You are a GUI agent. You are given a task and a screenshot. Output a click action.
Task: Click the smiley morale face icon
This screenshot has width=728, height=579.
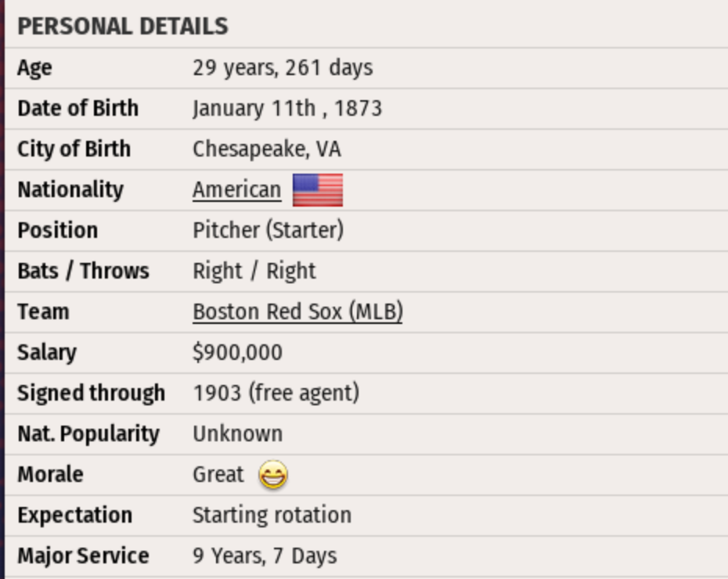pyautogui.click(x=272, y=475)
